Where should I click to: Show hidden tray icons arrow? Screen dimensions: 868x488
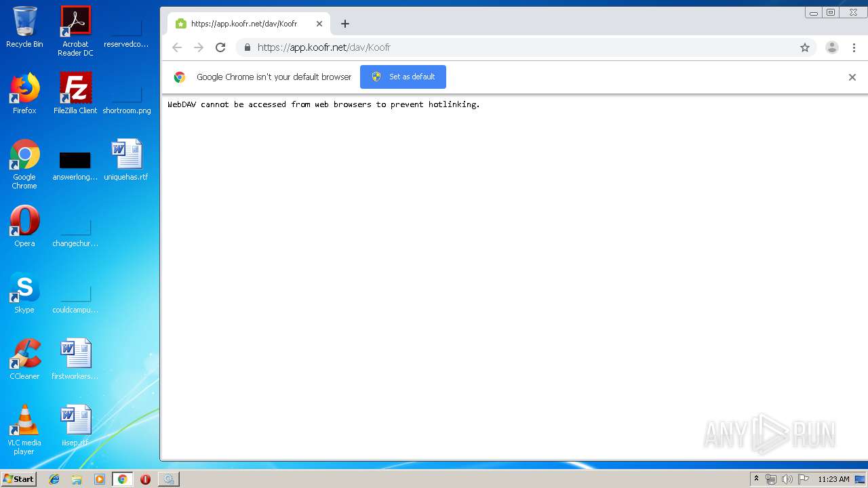coord(756,479)
